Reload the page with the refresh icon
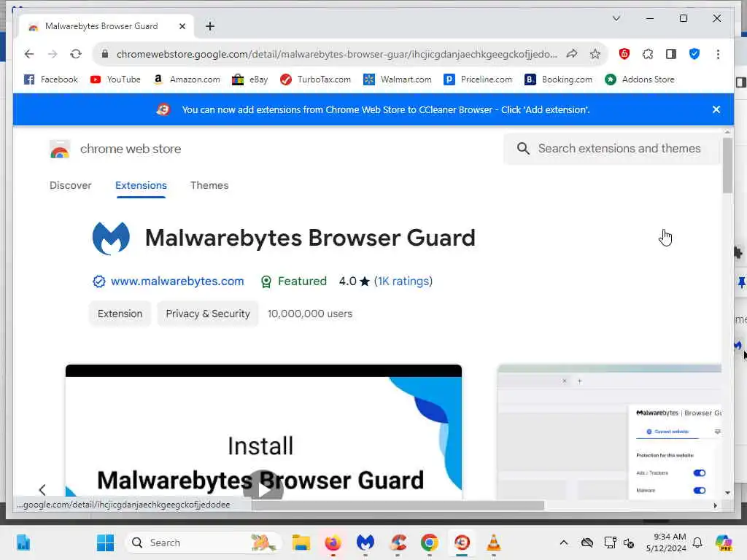 click(76, 54)
